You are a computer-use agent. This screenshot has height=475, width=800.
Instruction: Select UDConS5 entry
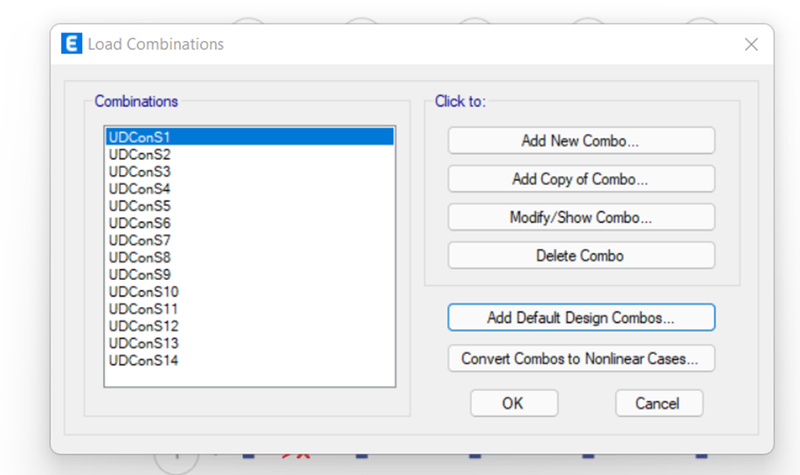tap(249, 206)
